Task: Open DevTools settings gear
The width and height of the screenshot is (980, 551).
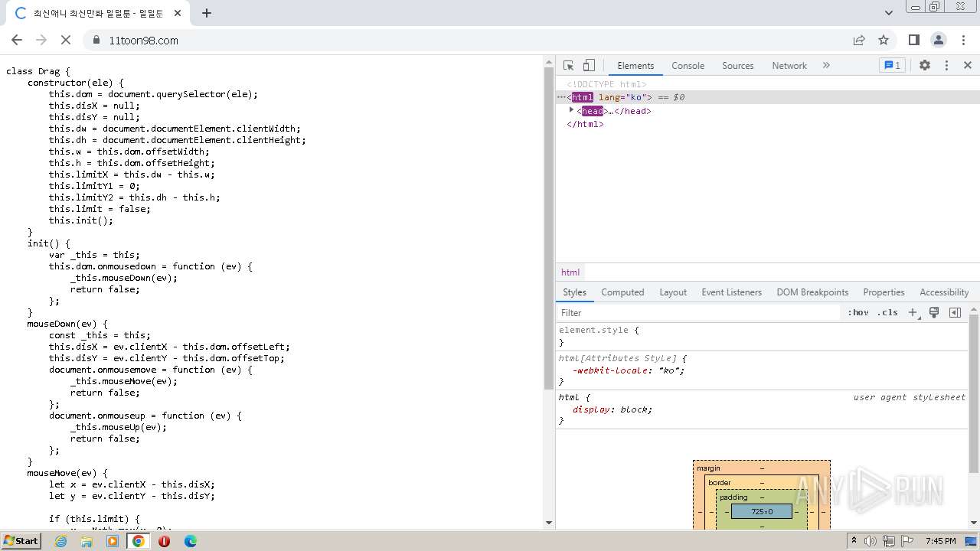Action: 925,65
